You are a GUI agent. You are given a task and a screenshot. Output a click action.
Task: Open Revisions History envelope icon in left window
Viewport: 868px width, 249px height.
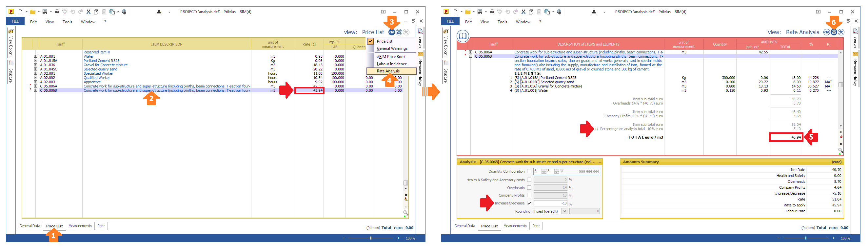(x=421, y=54)
